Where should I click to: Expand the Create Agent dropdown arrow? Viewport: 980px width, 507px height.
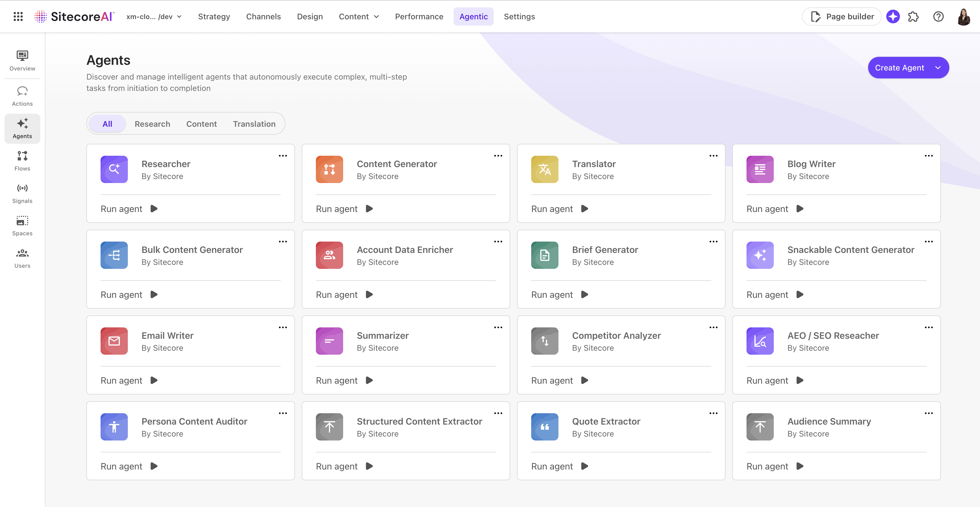tap(937, 67)
